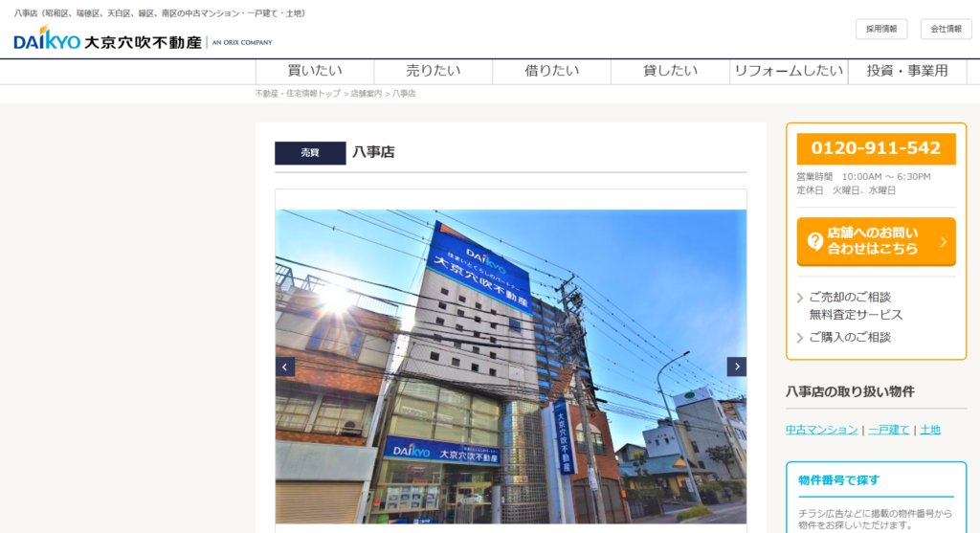This screenshot has height=533, width=980.
Task: Advance to next slideshow photo arrow
Action: (737, 366)
